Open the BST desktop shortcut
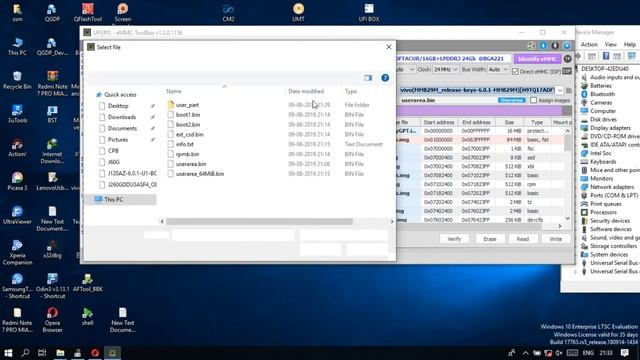This screenshot has width=640, height=360. pyautogui.click(x=52, y=114)
